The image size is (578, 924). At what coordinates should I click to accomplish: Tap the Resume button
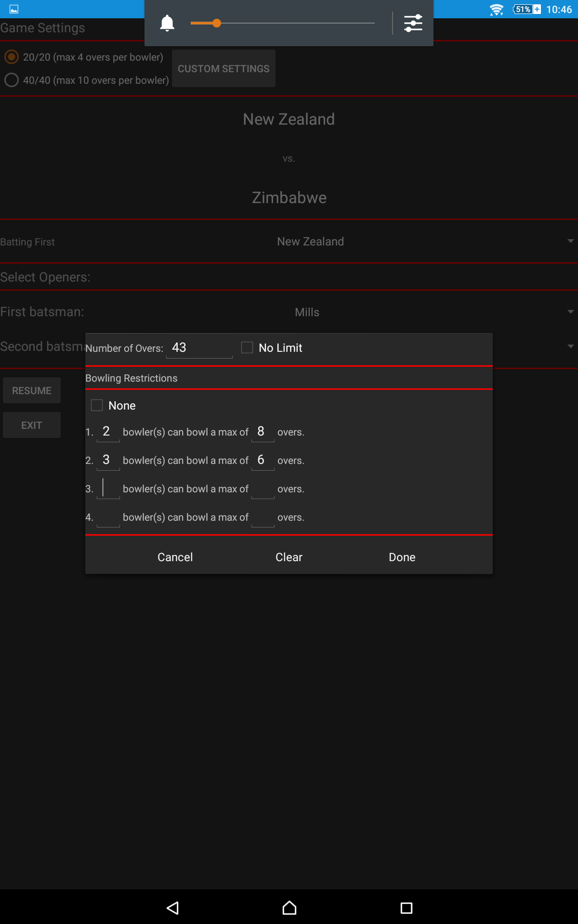click(32, 390)
